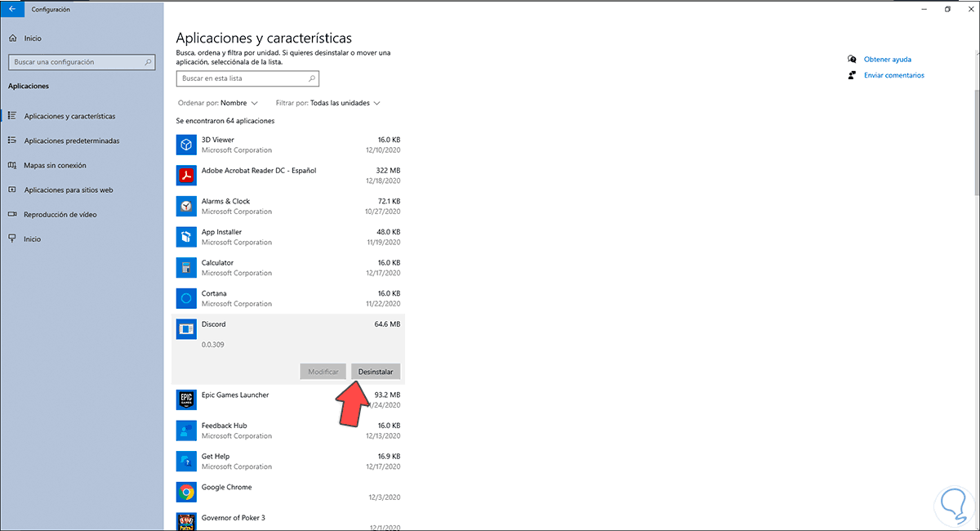Open the Enviar comentarios link
This screenshot has height=531, width=980.
894,75
